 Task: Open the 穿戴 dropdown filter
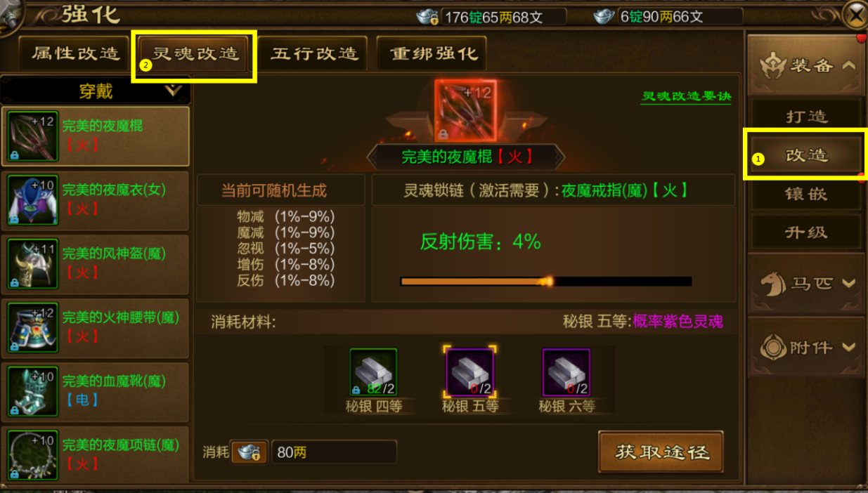coord(95,91)
